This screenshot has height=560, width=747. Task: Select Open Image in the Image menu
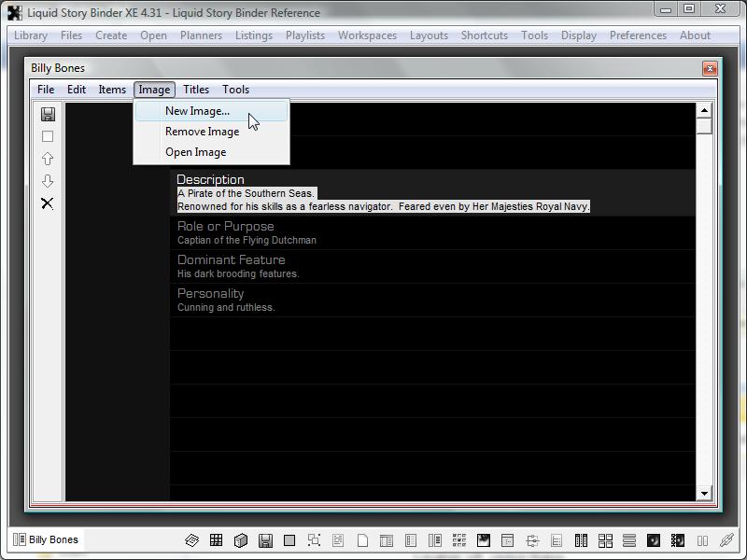click(195, 152)
